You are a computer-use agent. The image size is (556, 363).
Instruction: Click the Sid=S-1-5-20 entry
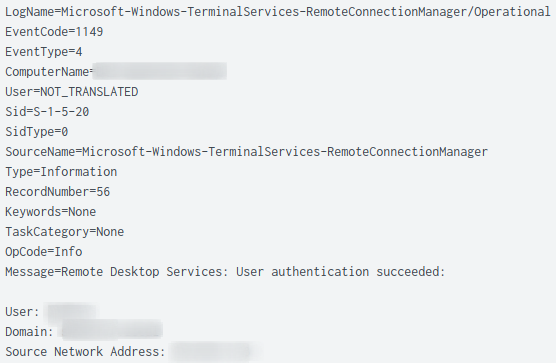click(x=47, y=112)
